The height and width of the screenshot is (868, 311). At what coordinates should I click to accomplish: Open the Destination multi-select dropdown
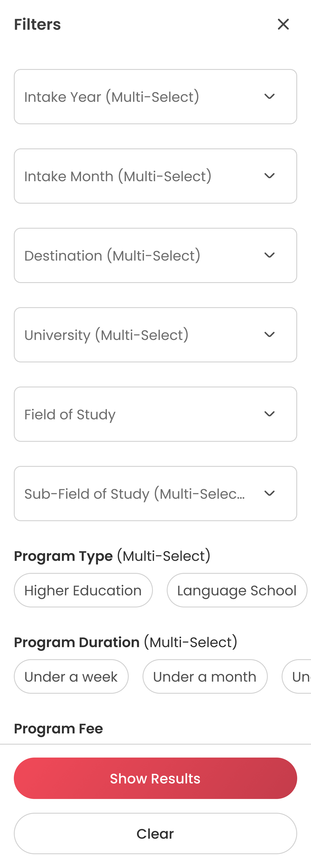coord(135,255)
